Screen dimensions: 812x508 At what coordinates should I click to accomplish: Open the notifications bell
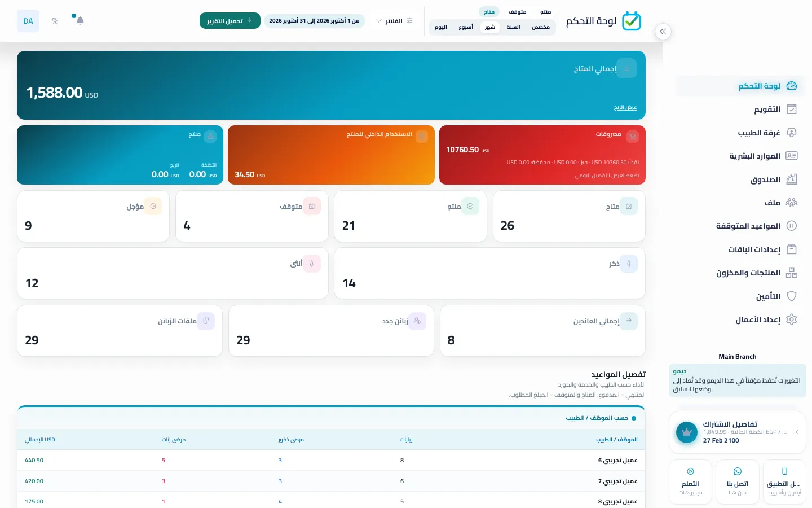coord(80,21)
